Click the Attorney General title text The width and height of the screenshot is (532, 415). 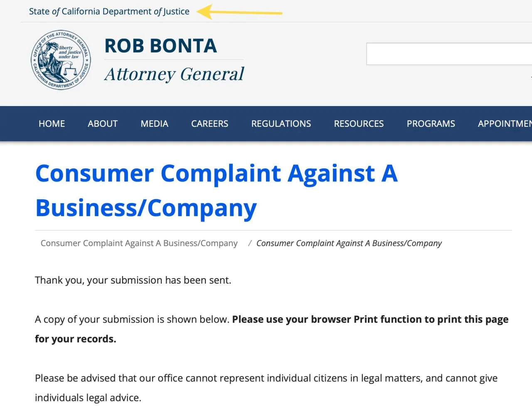[174, 74]
